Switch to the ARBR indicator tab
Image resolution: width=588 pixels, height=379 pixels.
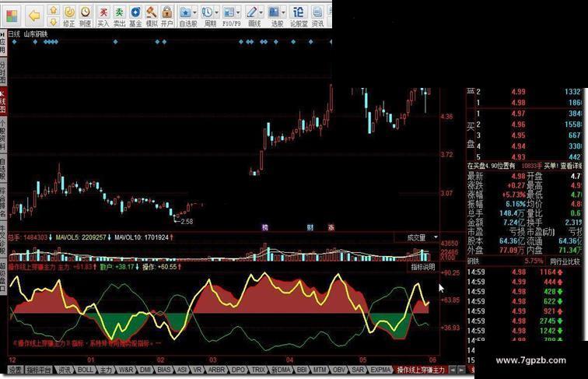pyautogui.click(x=216, y=370)
